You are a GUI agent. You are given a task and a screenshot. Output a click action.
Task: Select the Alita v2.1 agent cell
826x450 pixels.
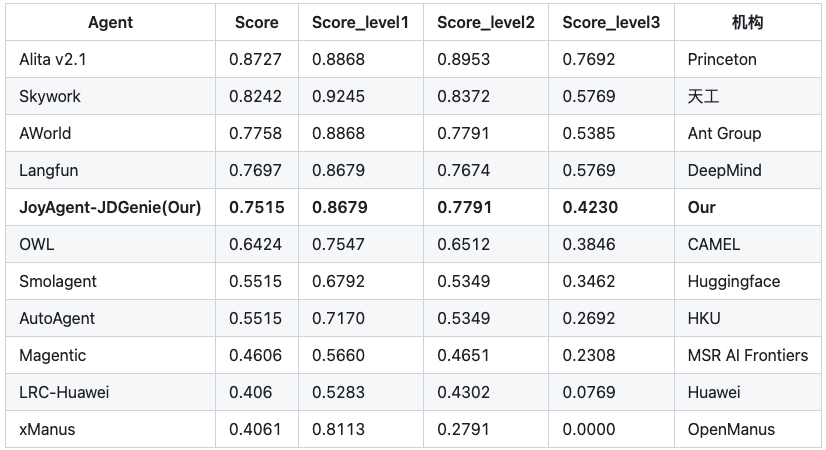click(x=110, y=59)
